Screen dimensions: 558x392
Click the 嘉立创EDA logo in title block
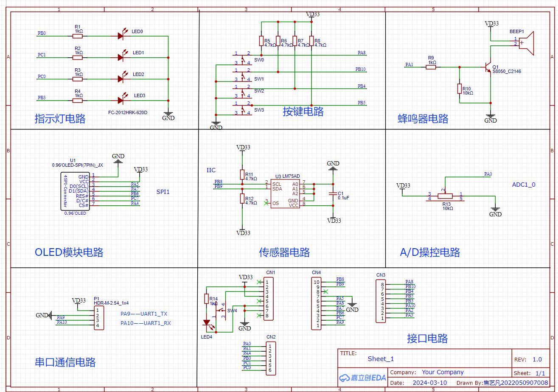click(x=362, y=378)
